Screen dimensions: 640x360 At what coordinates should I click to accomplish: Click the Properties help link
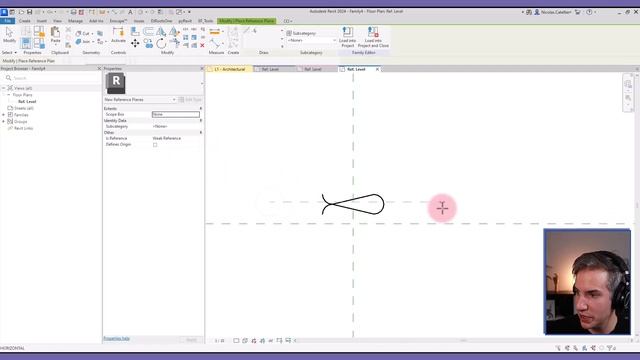pyautogui.click(x=116, y=339)
